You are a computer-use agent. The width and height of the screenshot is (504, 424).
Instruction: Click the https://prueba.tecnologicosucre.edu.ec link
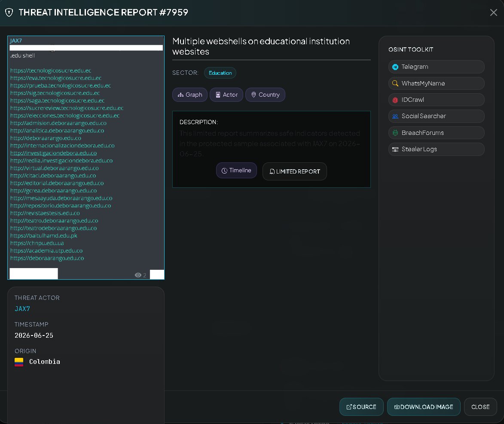(x=61, y=85)
